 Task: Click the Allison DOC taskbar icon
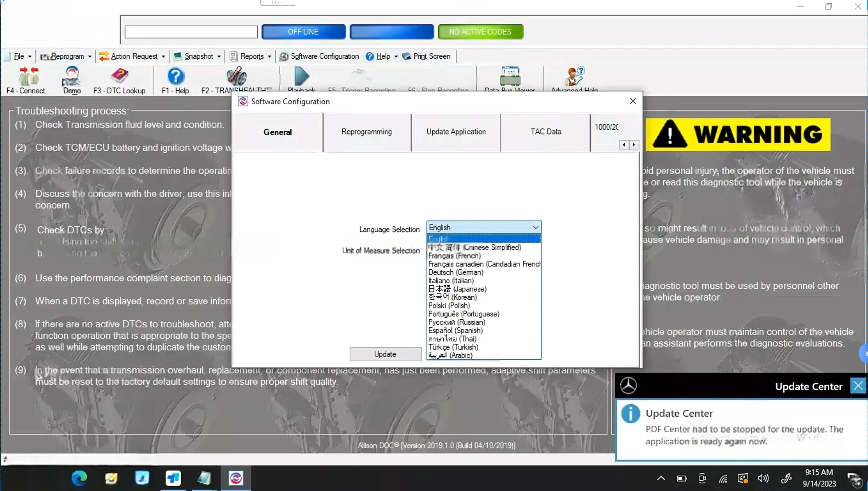tap(236, 478)
